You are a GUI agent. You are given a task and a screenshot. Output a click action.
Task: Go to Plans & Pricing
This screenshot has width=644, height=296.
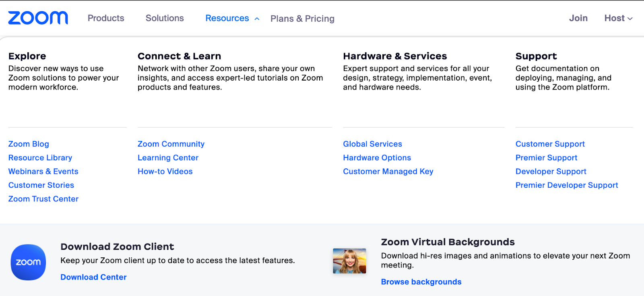pos(302,19)
